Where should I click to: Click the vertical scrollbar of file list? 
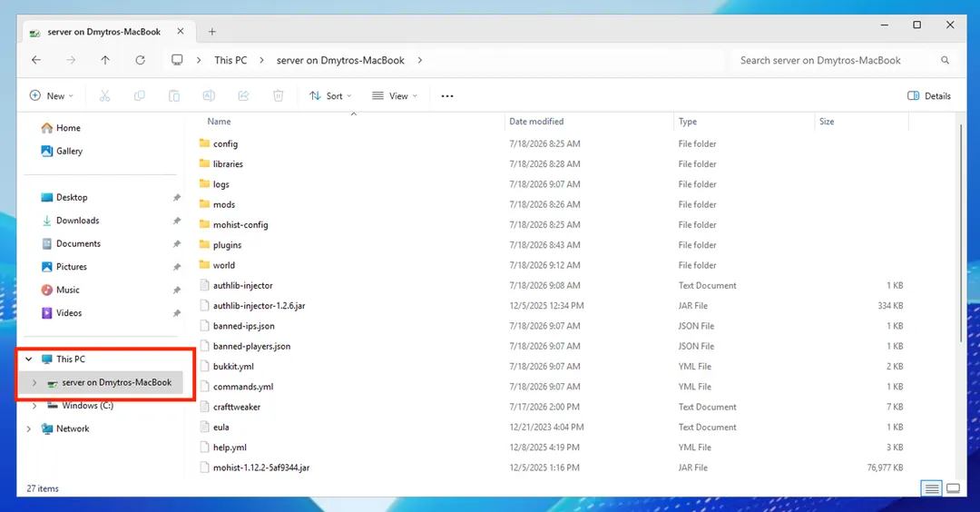click(961, 232)
